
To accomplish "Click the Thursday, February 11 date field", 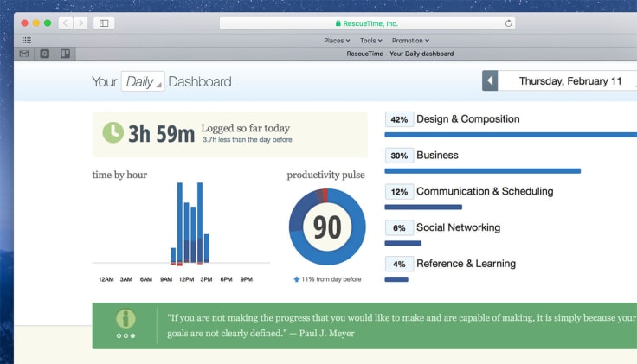I will 570,80.
